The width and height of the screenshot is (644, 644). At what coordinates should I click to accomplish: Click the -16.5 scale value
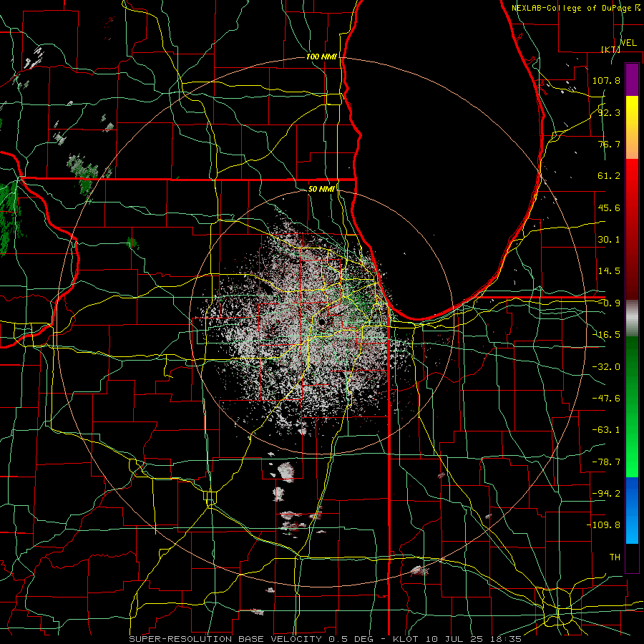[x=606, y=335]
